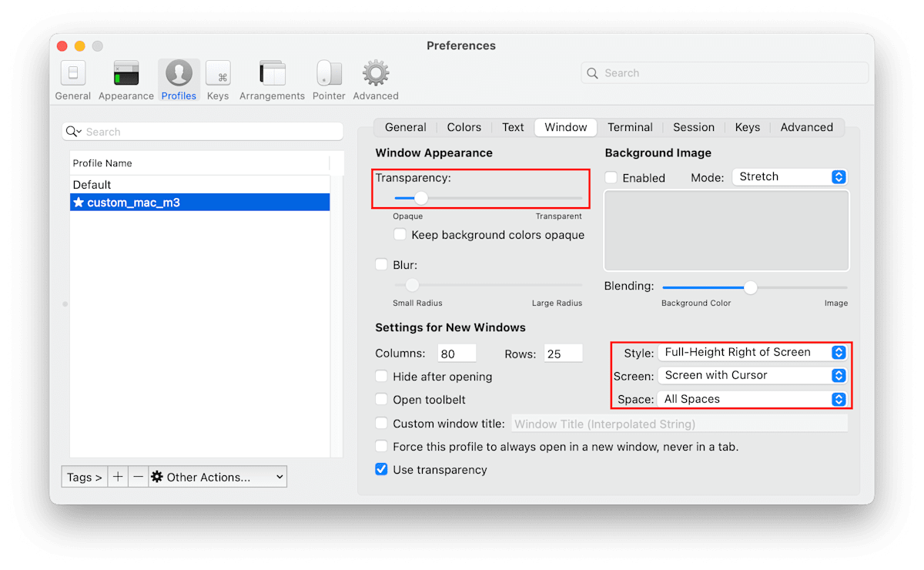This screenshot has height=570, width=924.
Task: Click the plus button to add profile
Action: click(x=118, y=477)
